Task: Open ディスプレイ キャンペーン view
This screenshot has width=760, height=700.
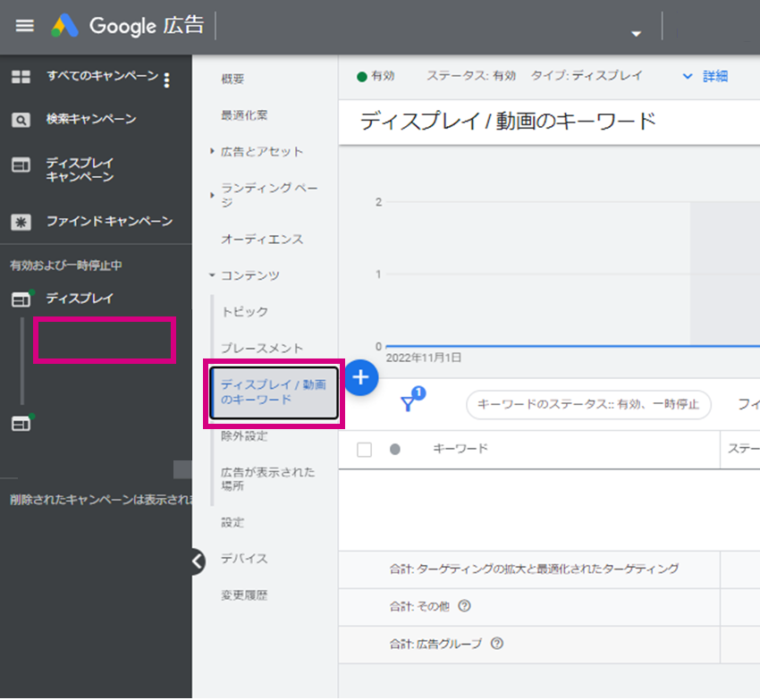Action: [x=80, y=170]
